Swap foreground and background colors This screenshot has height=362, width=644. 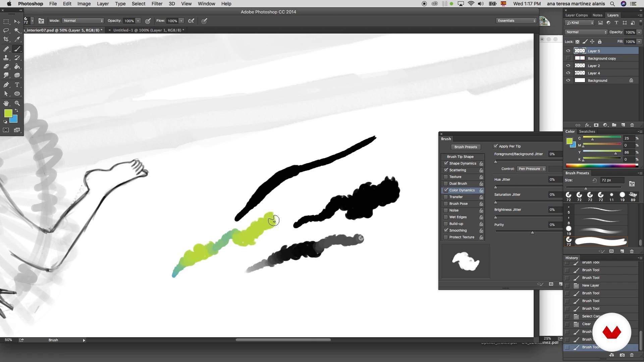pos(16,111)
